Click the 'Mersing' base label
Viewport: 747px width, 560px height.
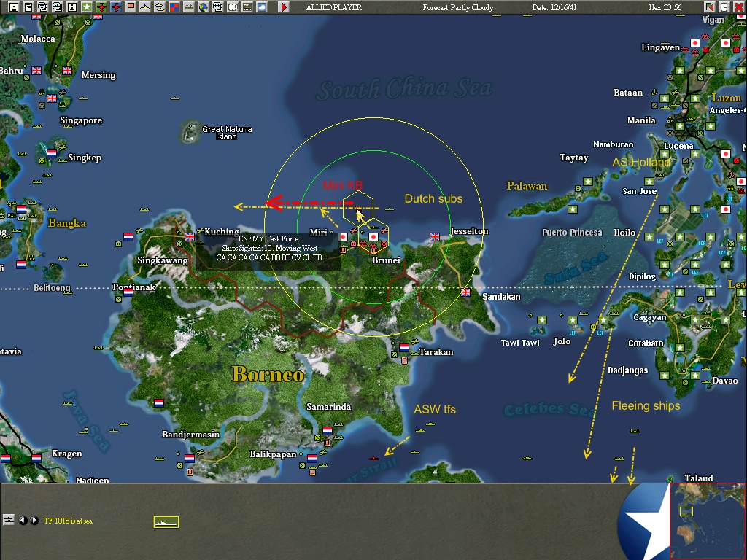click(x=98, y=75)
